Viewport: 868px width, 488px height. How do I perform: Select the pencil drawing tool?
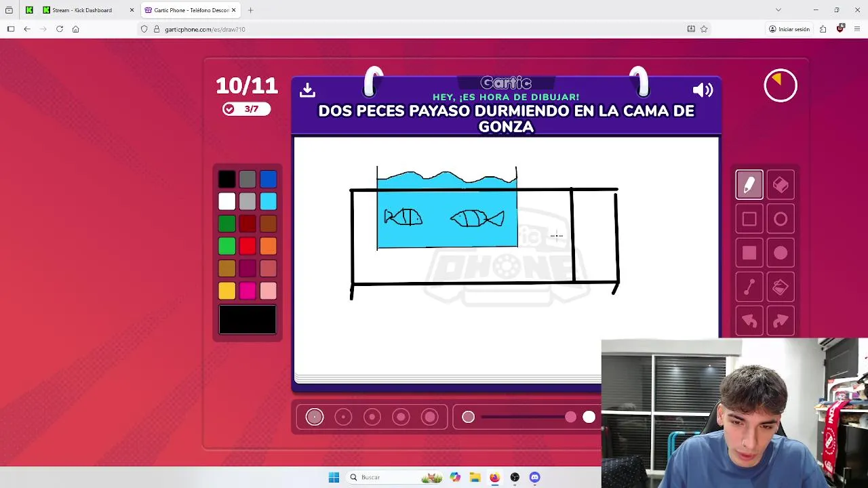point(749,185)
